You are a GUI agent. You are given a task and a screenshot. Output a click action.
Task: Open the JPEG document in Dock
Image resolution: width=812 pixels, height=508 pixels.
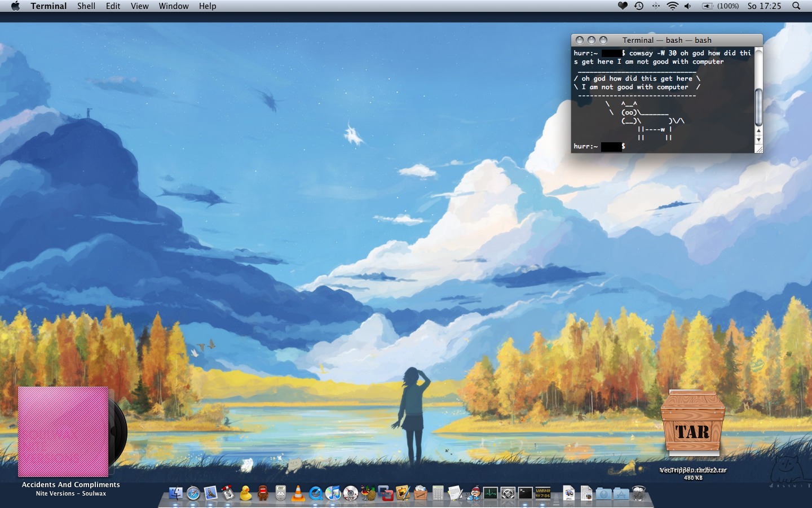568,493
